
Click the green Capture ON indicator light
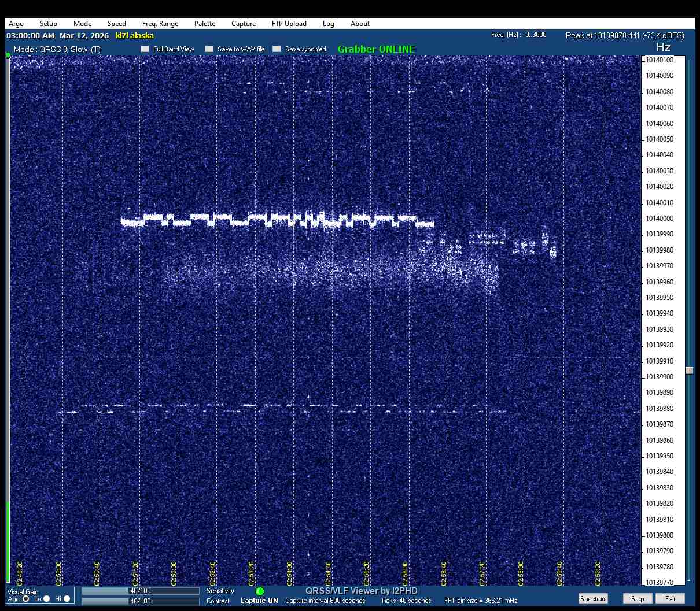click(x=260, y=591)
